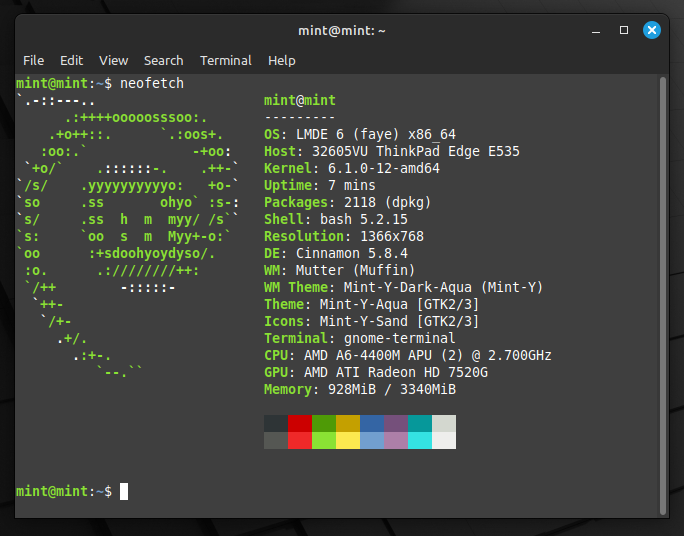Click the green 'mint@mint' header in neofetch output
Viewport: 684px width, 536px height.
(300, 100)
